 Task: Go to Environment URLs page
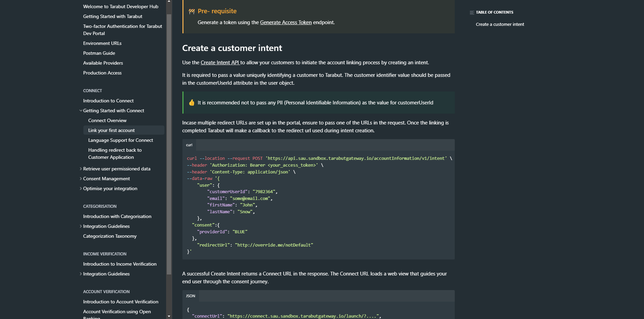(102, 43)
